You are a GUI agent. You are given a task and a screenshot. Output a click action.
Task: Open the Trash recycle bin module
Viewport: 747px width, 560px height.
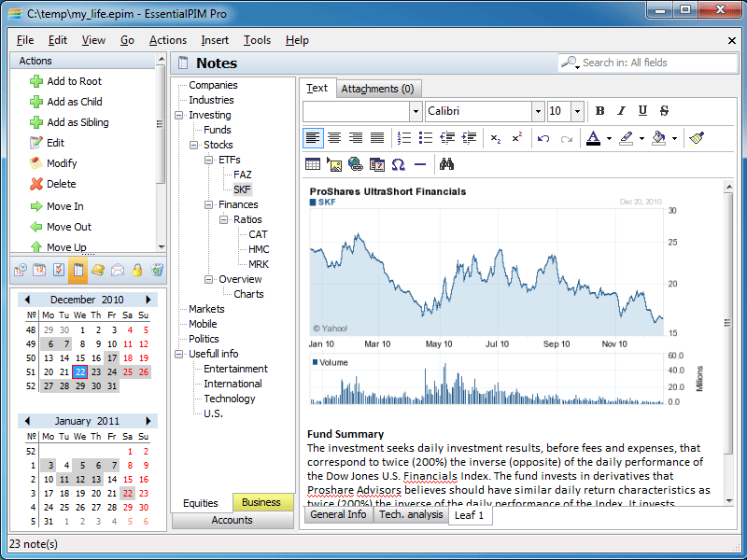pos(157,271)
